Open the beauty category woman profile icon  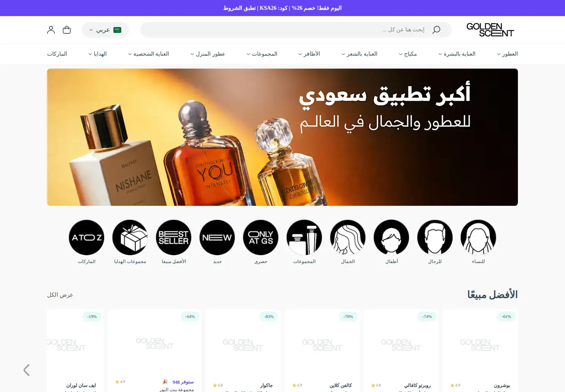click(x=348, y=238)
